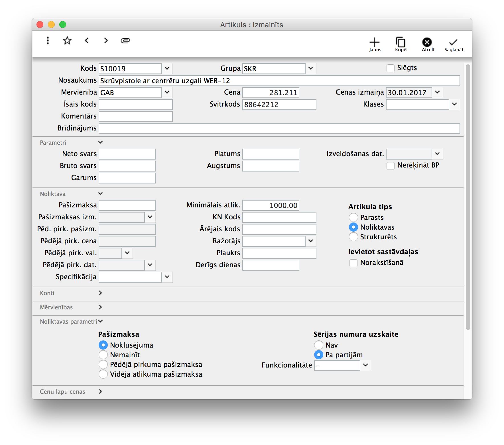Cancel changes with Atcelt
The image size is (504, 445).
click(x=428, y=44)
